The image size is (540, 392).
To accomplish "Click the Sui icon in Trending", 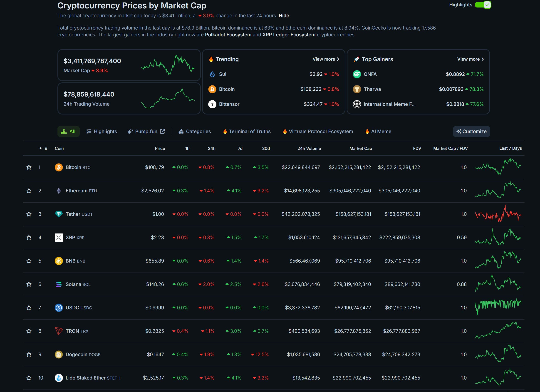I will [x=212, y=74].
